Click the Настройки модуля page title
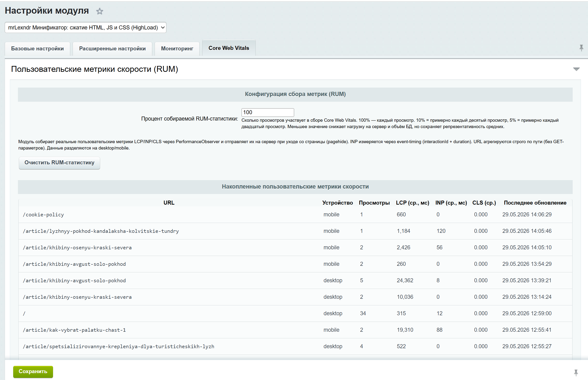The height and width of the screenshot is (380, 588). [47, 11]
